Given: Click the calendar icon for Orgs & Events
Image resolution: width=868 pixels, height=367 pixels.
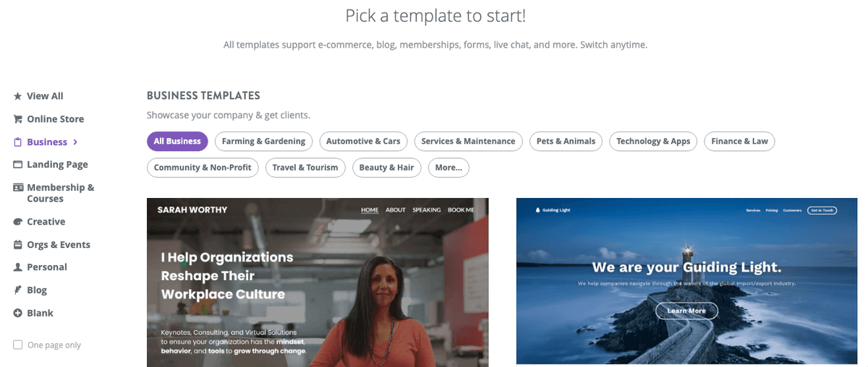Looking at the screenshot, I should click(x=17, y=245).
